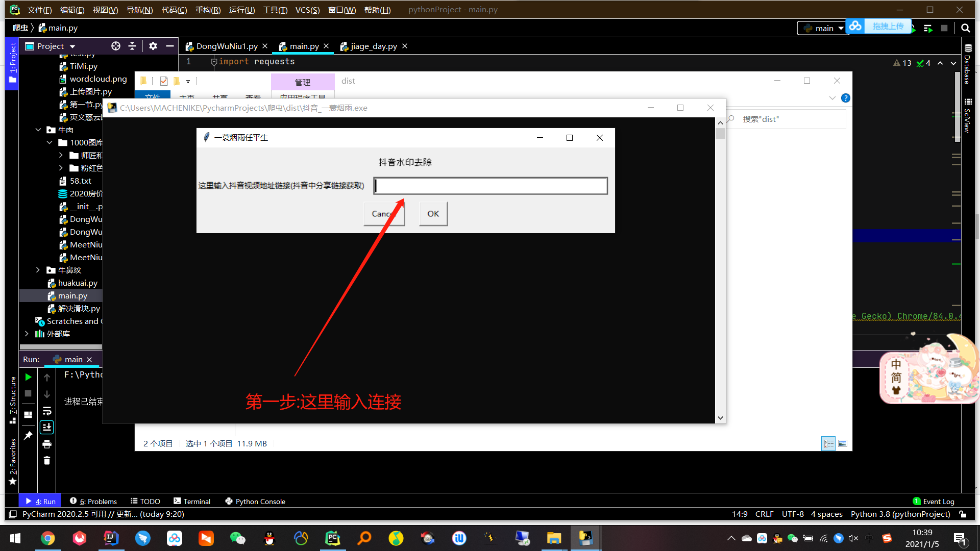Screen dimensions: 980x551
Task: Click the print icon in Run panel
Action: coord(47,444)
